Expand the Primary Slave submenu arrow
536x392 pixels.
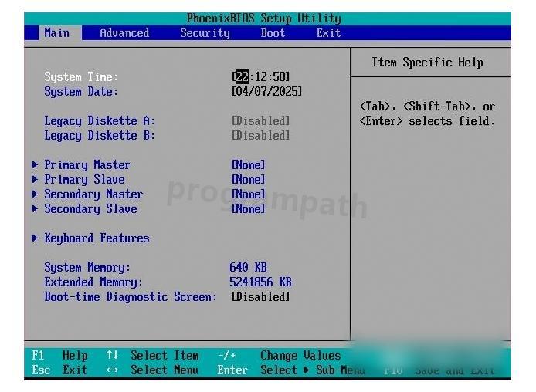tap(36, 180)
